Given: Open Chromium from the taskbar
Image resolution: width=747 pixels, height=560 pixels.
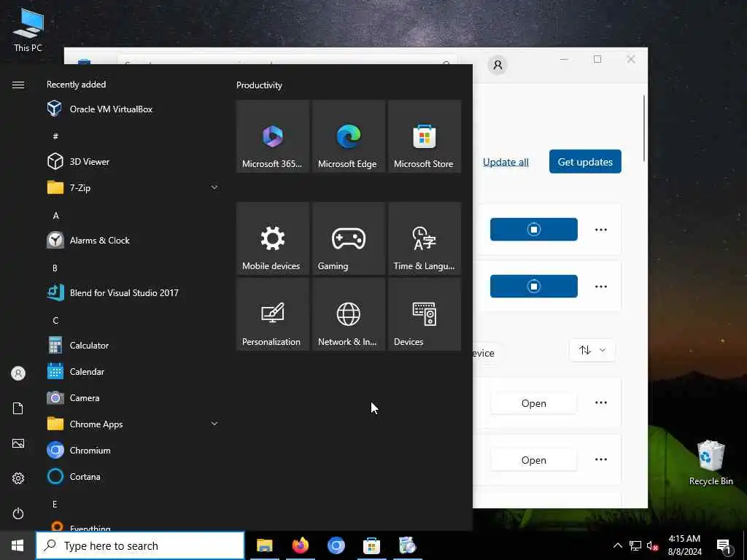Looking at the screenshot, I should [336, 545].
